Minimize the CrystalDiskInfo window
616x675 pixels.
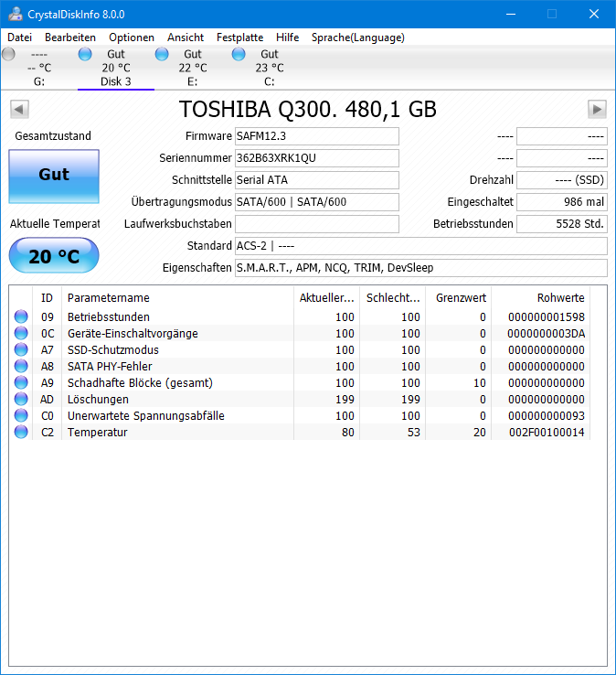511,15
